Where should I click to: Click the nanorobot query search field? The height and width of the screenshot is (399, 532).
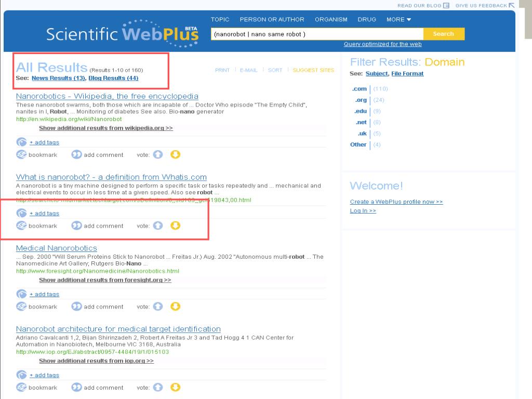[x=317, y=34]
